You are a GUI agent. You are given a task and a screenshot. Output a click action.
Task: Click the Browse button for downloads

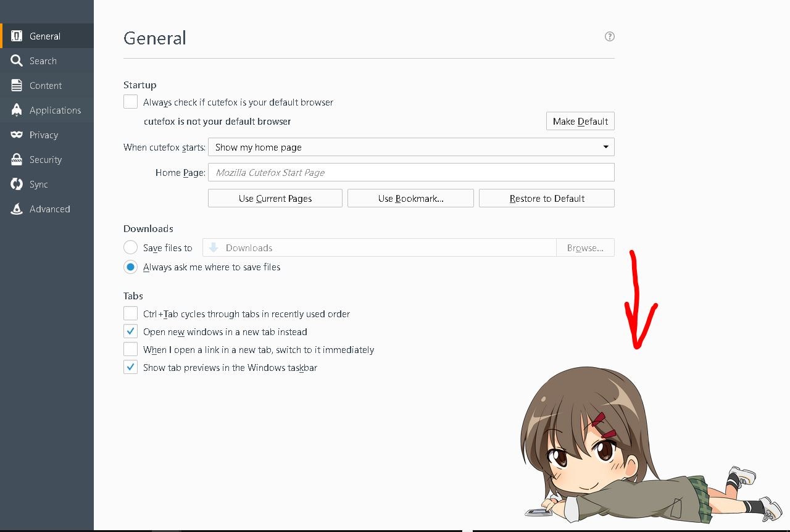(585, 247)
